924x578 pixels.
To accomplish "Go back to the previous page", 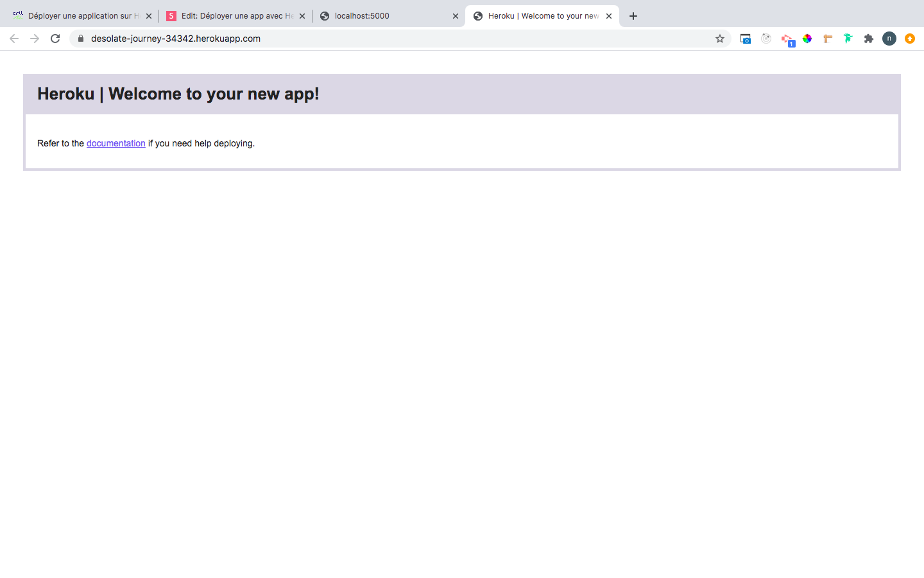I will pyautogui.click(x=14, y=39).
